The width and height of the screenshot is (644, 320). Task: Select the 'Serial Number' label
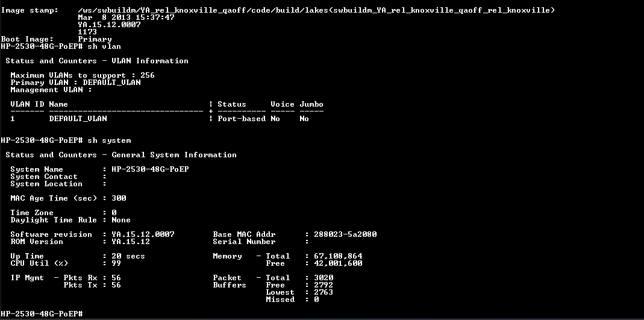[244, 242]
